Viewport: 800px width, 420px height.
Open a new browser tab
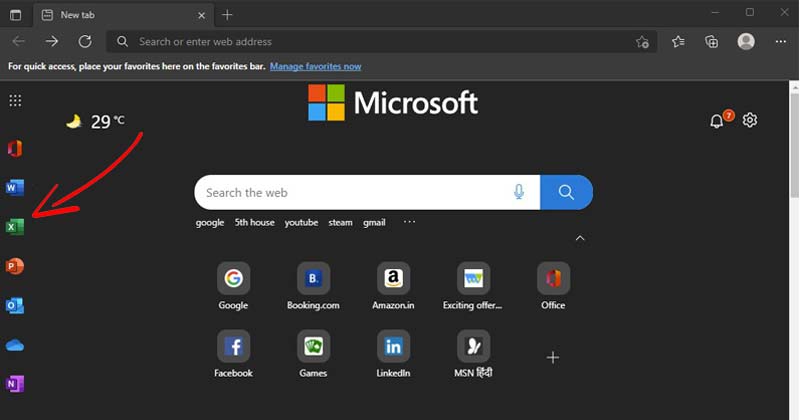point(227,15)
